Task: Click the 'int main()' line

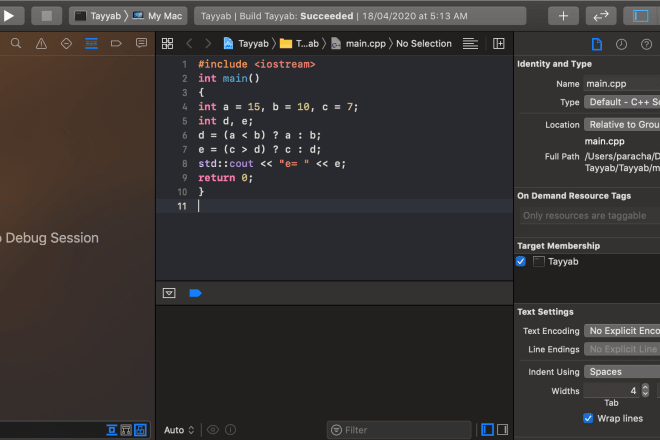Action: click(x=229, y=79)
